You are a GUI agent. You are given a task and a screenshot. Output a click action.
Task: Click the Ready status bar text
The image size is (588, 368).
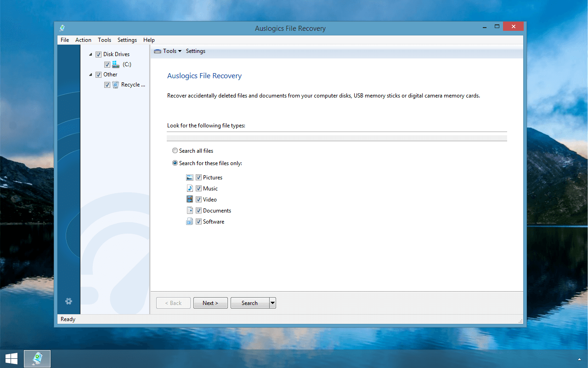point(68,319)
